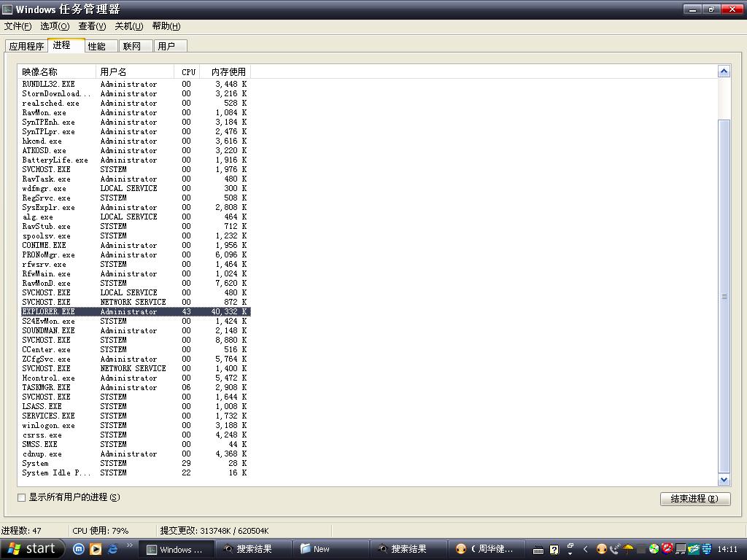Screen dimensions: 747x560
Task: Click the keyboard icon on the taskbar
Action: coord(538,550)
